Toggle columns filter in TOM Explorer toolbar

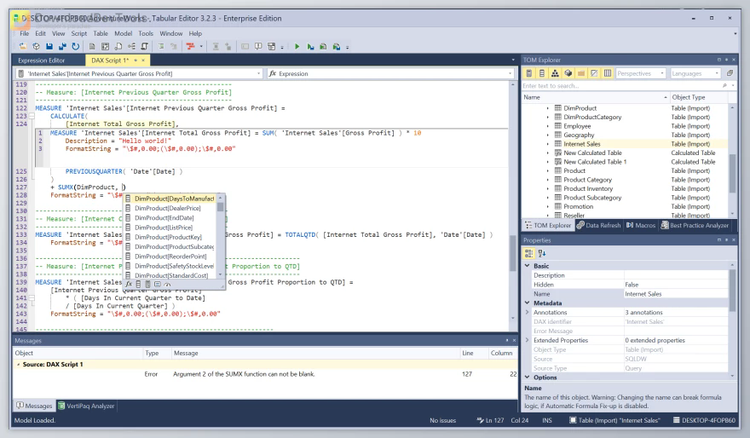(x=541, y=73)
